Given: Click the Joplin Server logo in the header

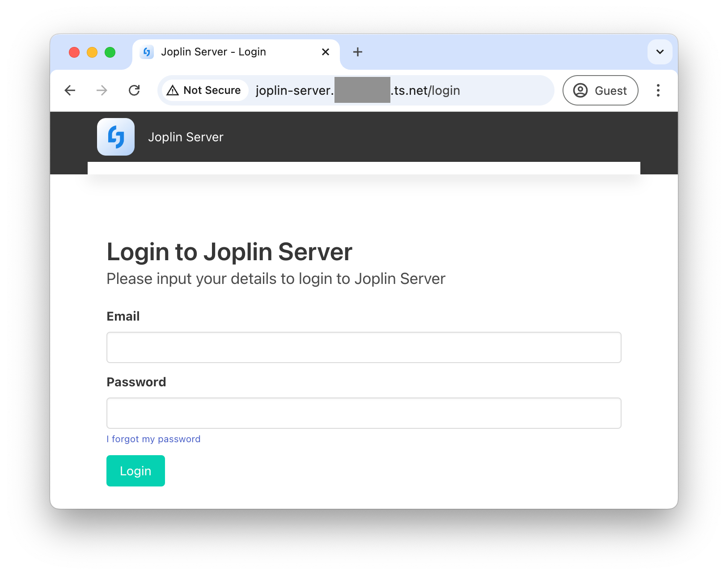Looking at the screenshot, I should (x=116, y=137).
